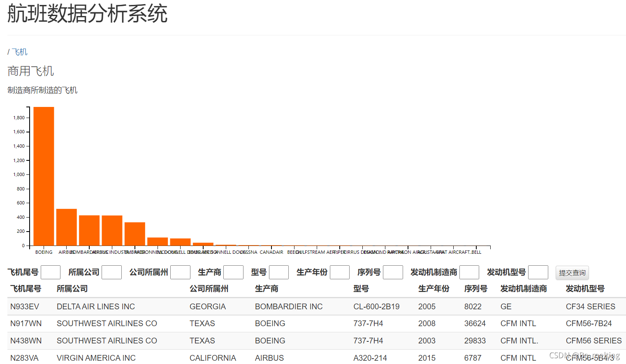Focus the 序列号 filter input
626x364 pixels.
tap(393, 272)
